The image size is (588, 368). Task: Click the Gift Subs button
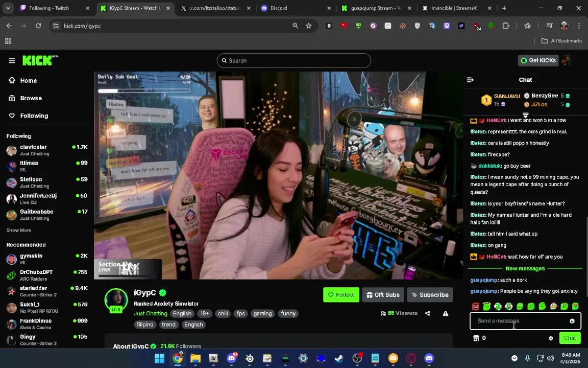coord(383,295)
